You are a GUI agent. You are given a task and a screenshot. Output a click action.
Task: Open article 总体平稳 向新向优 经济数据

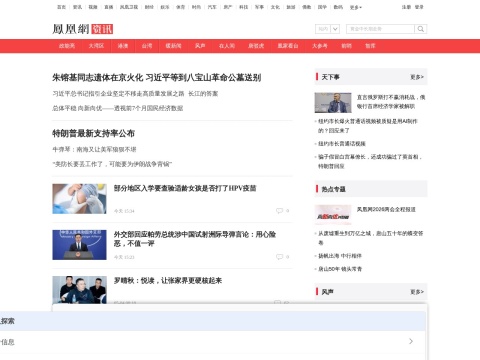[118, 108]
